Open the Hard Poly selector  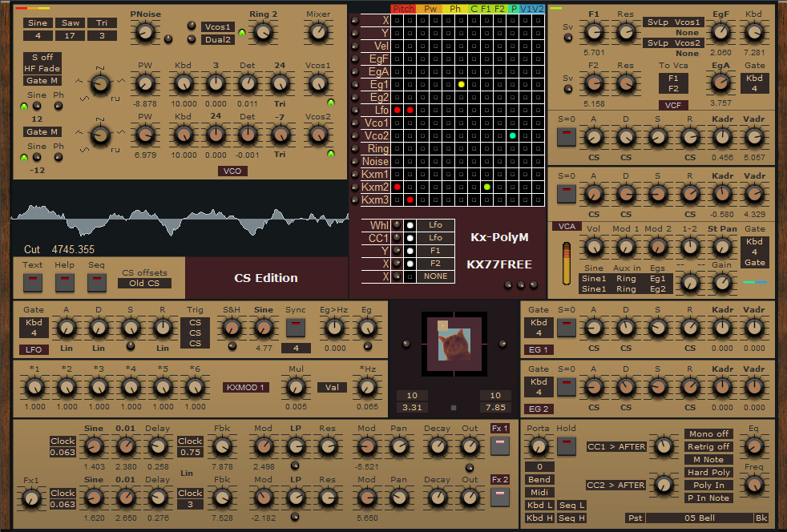[x=708, y=472]
